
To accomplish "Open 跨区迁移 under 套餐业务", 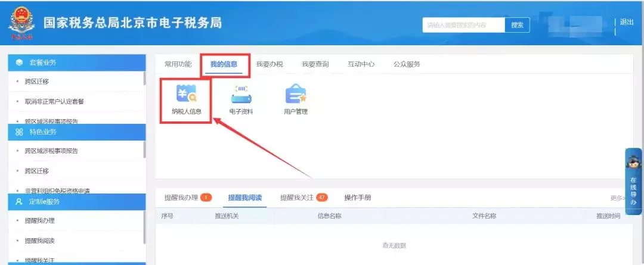I will [36, 81].
